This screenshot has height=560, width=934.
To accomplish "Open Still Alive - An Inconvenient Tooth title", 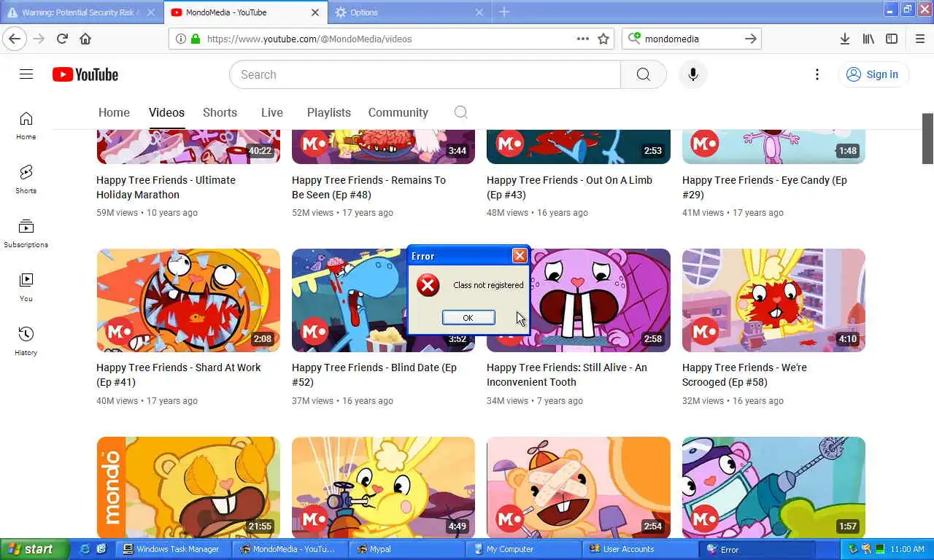I will (567, 375).
